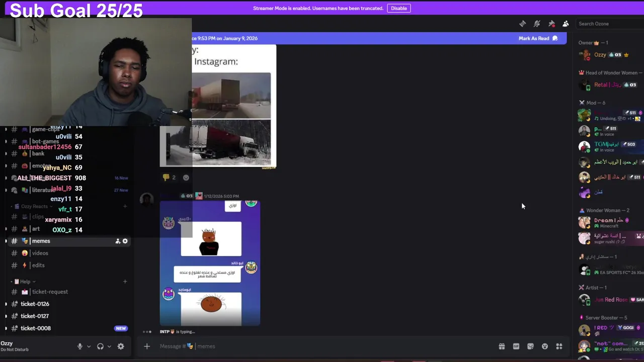Viewport: 644px width, 362px height.
Task: Select the edits channel
Action: pos(68,265)
